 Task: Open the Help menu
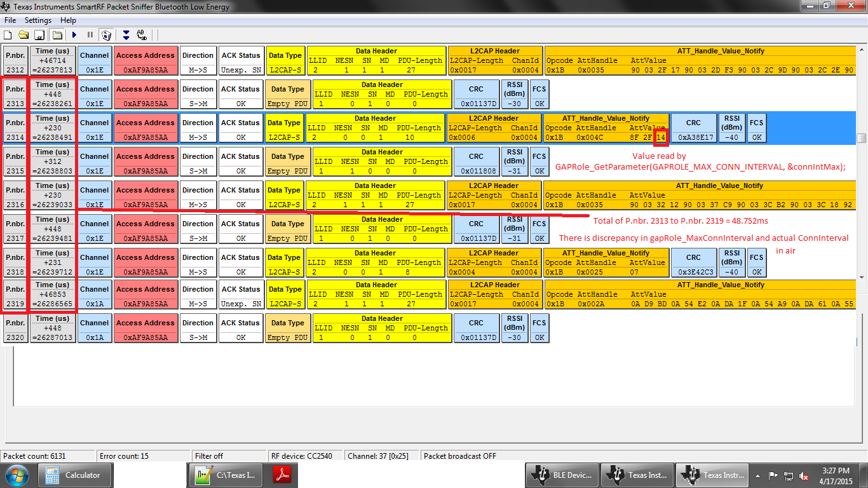68,20
